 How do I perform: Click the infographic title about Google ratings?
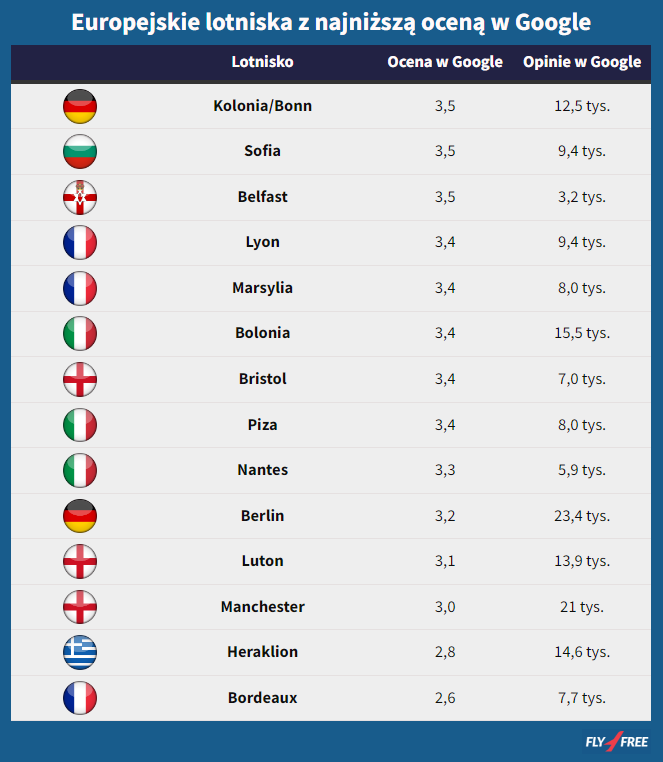pyautogui.click(x=331, y=22)
